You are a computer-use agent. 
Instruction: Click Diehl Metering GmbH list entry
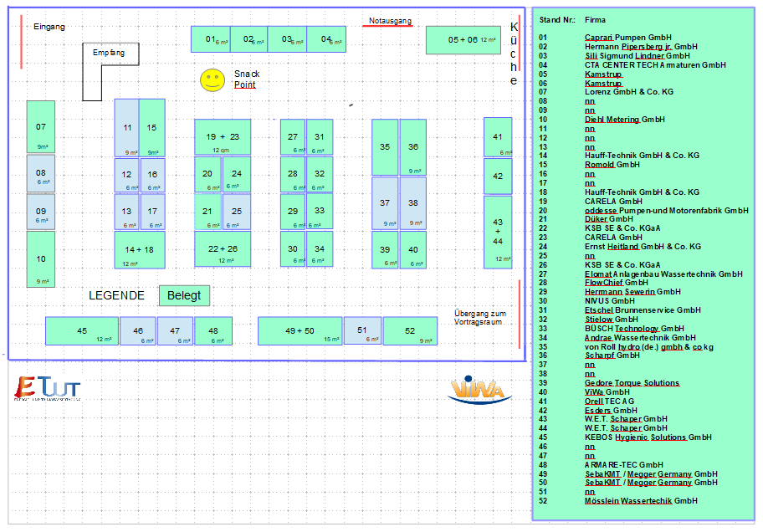click(625, 120)
